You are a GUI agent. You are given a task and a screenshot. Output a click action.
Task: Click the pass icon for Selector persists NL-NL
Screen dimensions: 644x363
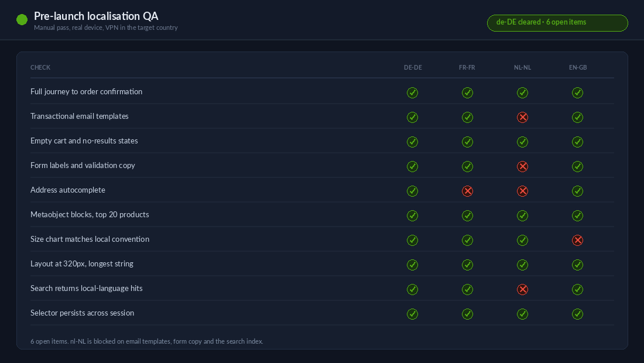tap(522, 314)
